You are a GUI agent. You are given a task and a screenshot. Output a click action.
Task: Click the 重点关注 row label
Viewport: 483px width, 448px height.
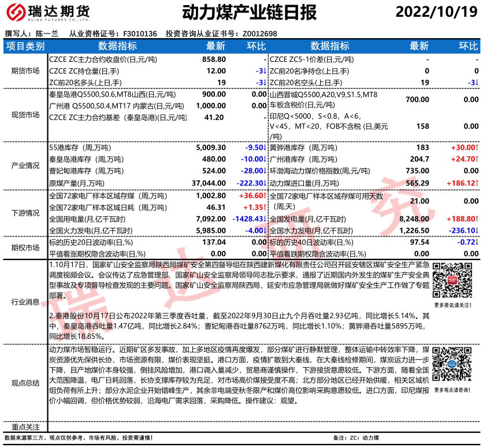point(25,427)
